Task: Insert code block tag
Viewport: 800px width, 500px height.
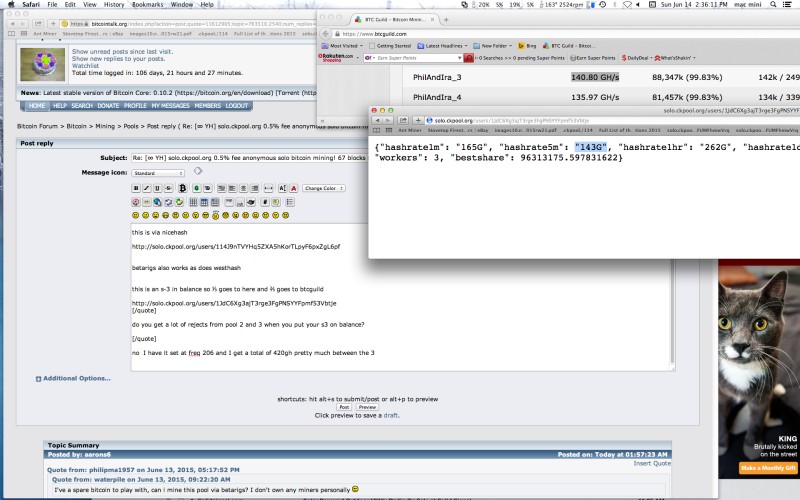Action: point(265,202)
